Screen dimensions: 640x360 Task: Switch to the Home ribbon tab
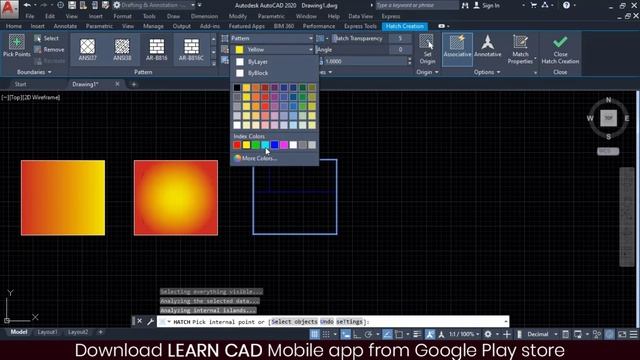point(13,26)
